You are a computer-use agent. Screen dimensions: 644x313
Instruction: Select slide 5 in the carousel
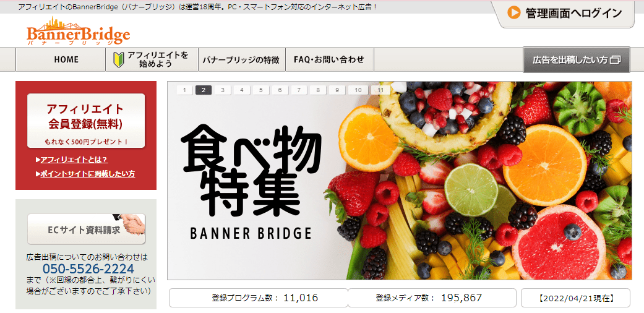point(260,90)
